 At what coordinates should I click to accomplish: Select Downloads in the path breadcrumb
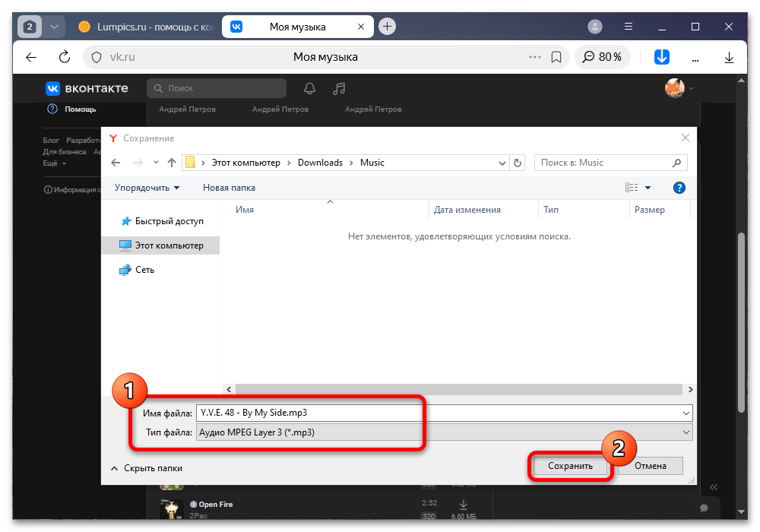(x=320, y=163)
